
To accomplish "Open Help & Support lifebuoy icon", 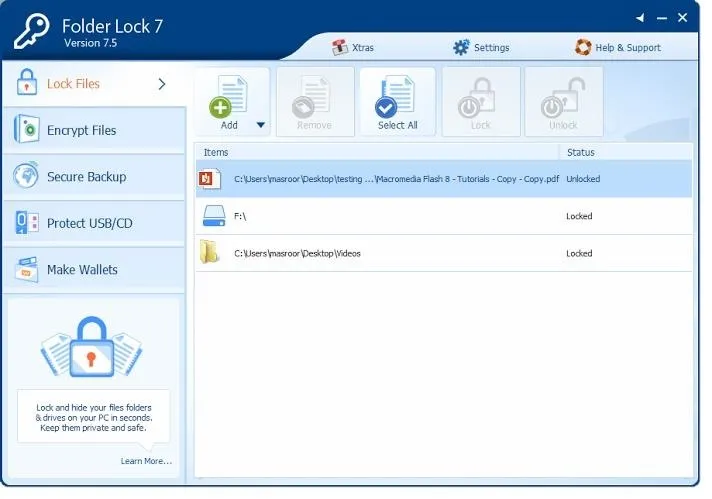I will click(x=583, y=47).
